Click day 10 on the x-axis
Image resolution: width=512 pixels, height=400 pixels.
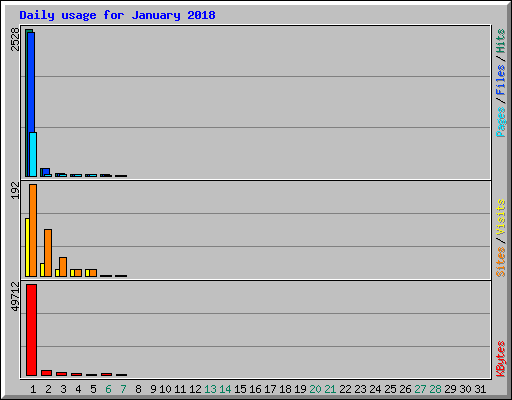tap(165, 389)
